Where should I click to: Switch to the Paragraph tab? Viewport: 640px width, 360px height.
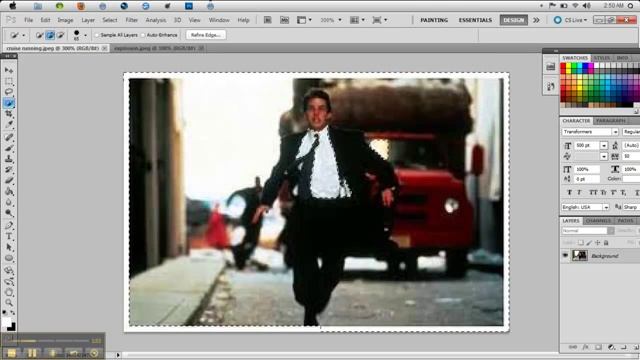click(611, 121)
